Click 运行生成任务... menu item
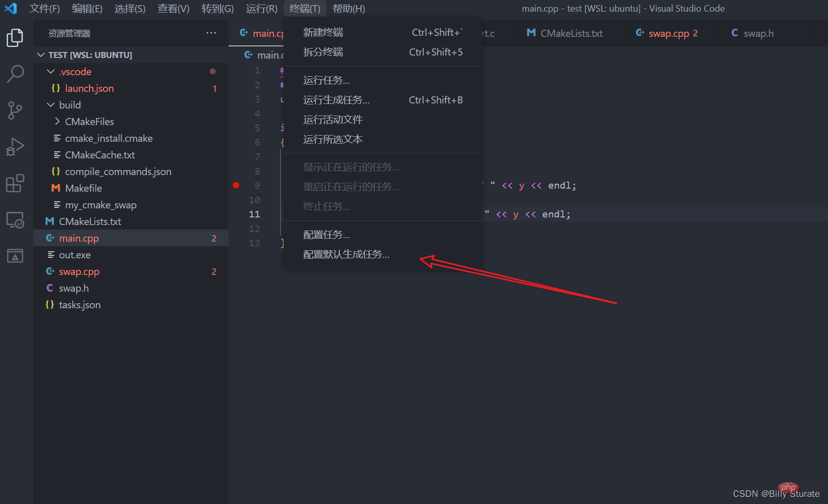This screenshot has width=828, height=504. pos(336,100)
